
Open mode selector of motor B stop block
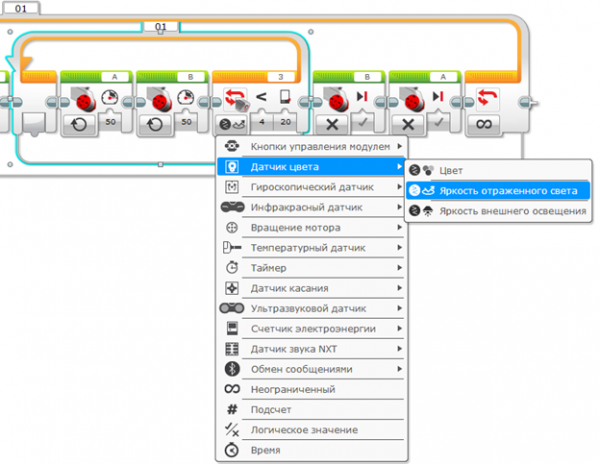tap(332, 124)
